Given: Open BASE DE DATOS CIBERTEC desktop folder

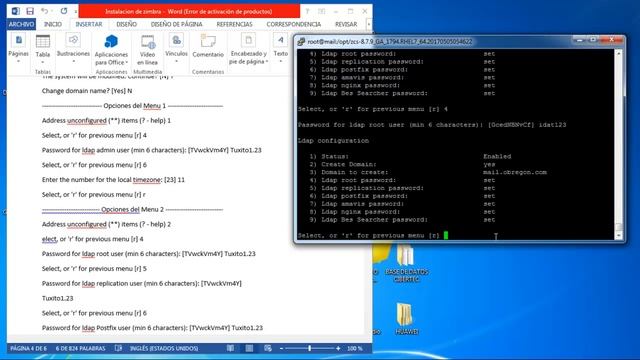Looking at the screenshot, I should click(x=406, y=264).
